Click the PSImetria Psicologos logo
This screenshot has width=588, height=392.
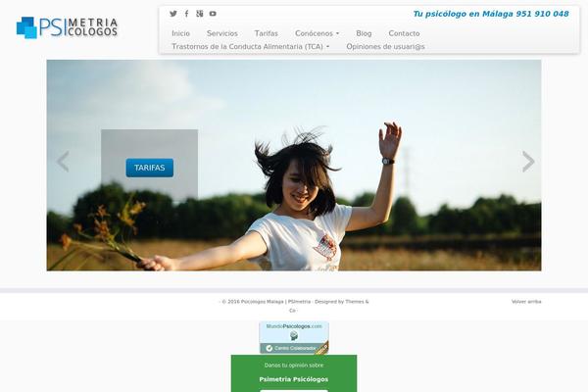[67, 27]
